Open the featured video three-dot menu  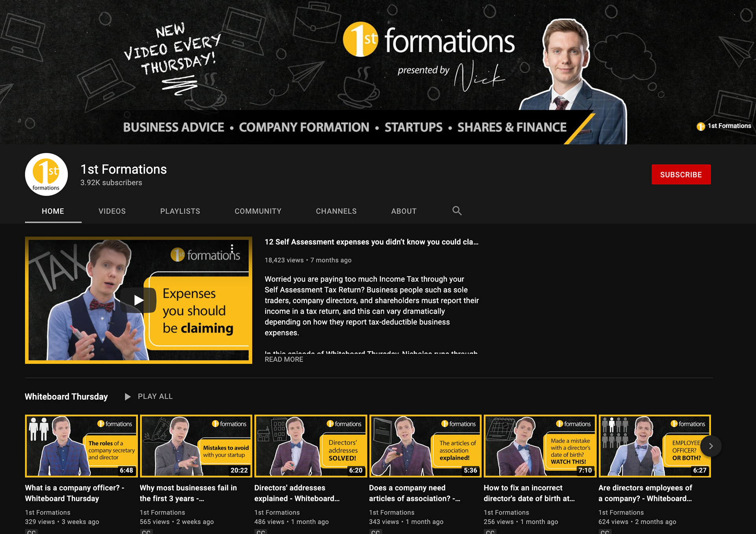tap(232, 248)
